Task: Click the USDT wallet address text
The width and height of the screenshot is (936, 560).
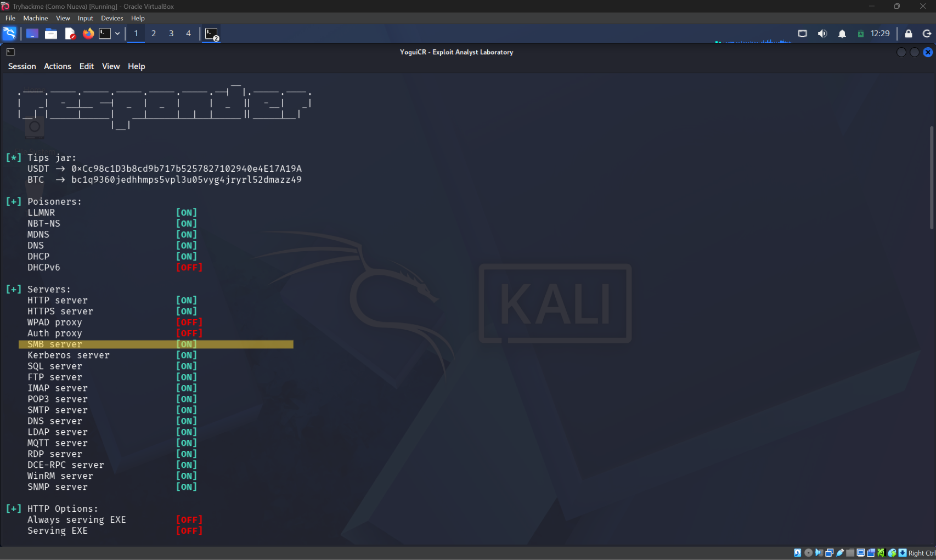Action: tap(187, 169)
